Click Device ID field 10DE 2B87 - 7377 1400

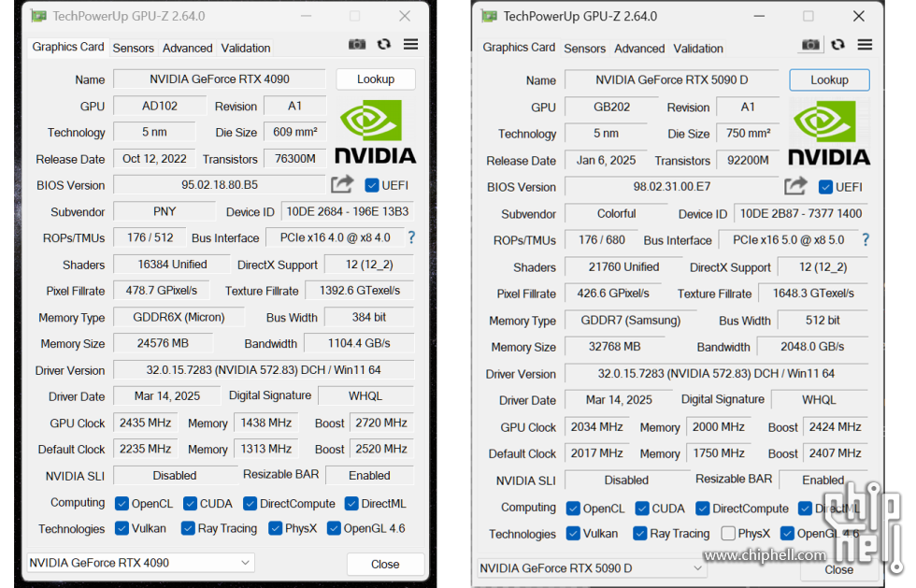click(x=801, y=214)
